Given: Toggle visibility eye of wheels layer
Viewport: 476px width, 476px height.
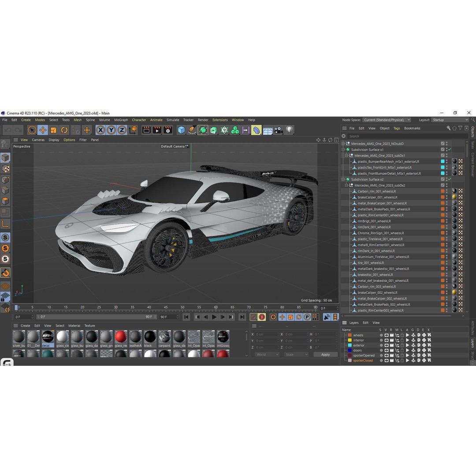Looking at the screenshot, I should 387,335.
